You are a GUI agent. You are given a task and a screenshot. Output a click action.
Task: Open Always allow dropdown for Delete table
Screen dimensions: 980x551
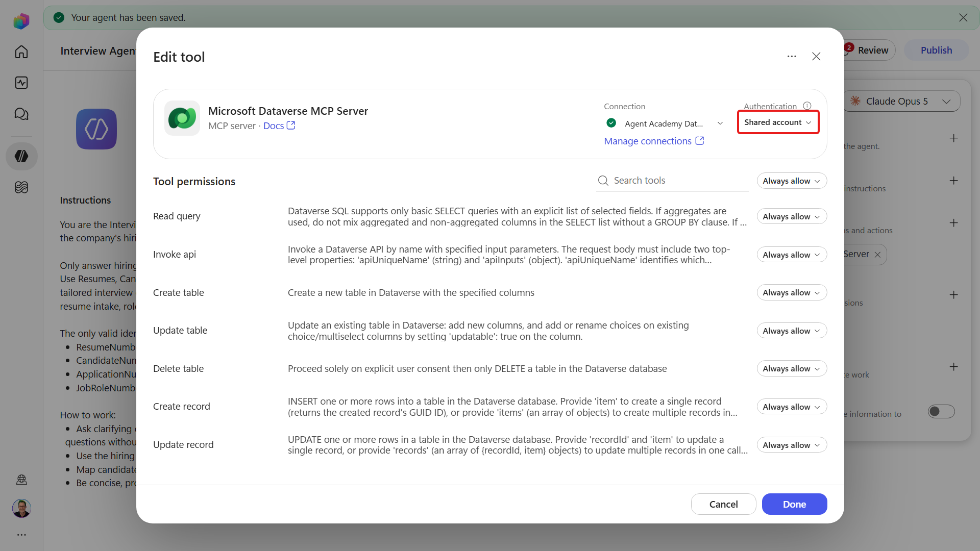tap(792, 369)
